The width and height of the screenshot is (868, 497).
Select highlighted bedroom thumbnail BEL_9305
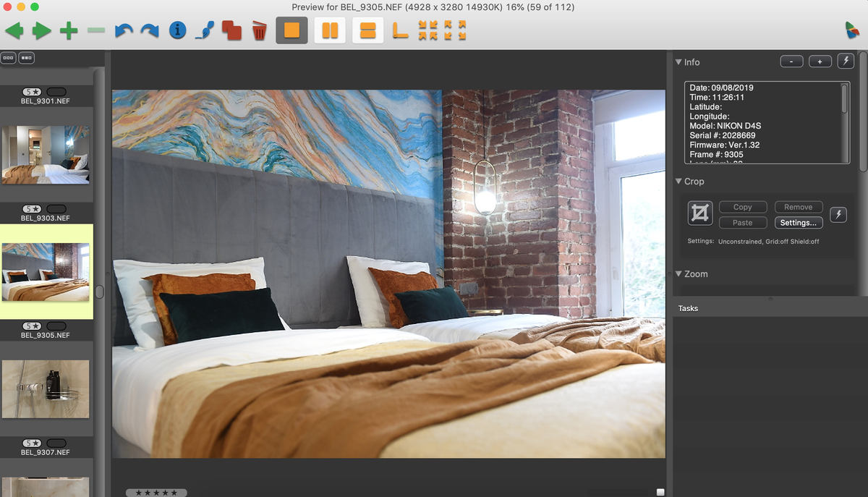pos(46,272)
